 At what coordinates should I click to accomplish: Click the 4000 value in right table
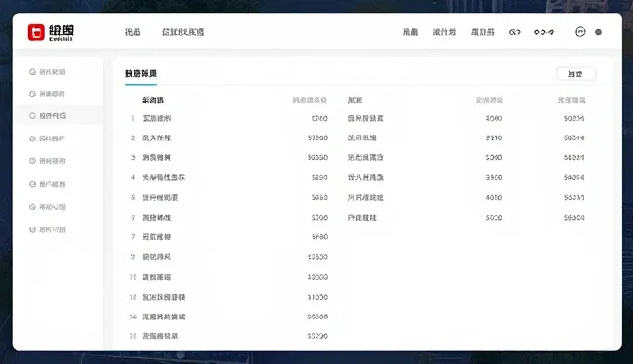tap(494, 118)
